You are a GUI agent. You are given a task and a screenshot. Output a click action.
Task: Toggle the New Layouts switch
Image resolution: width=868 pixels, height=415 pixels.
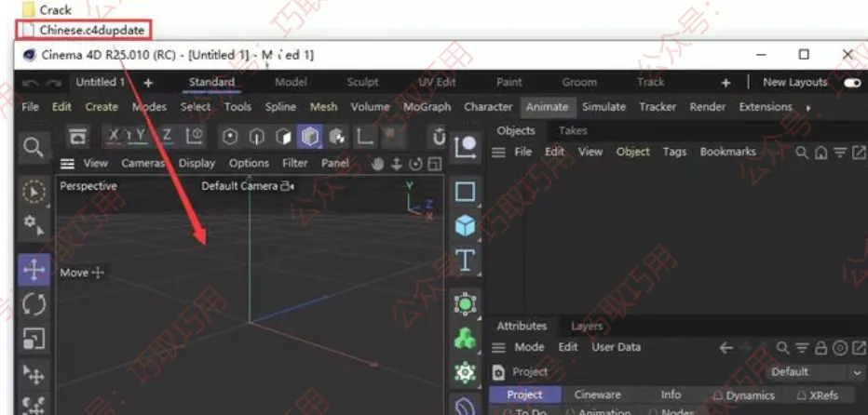[852, 83]
